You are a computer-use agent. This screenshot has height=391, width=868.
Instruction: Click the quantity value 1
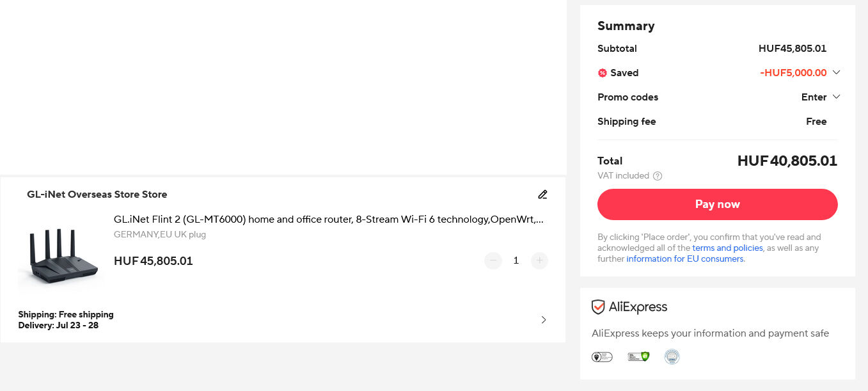coord(516,260)
